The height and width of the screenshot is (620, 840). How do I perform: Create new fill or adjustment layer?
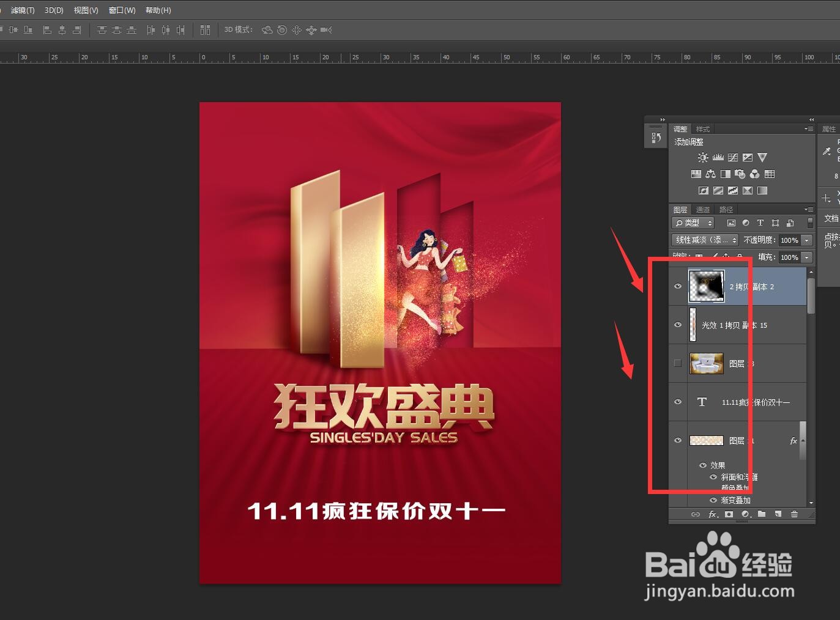(x=745, y=514)
